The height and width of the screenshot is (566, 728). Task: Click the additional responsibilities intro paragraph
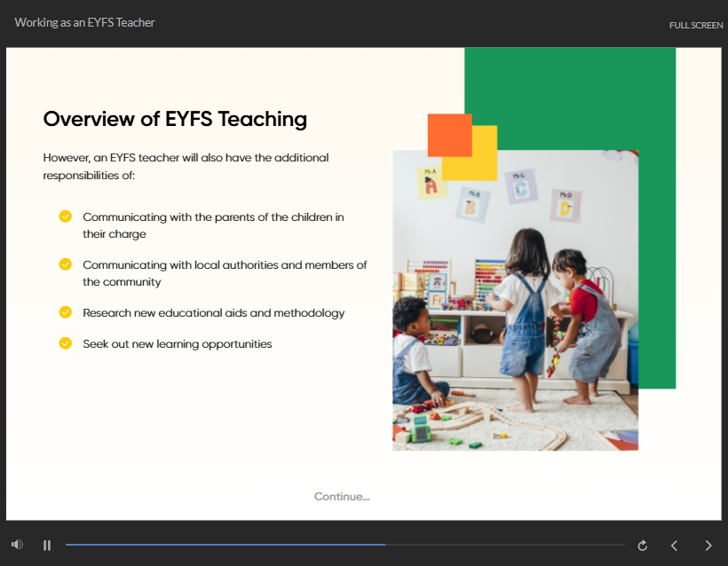pos(186,167)
